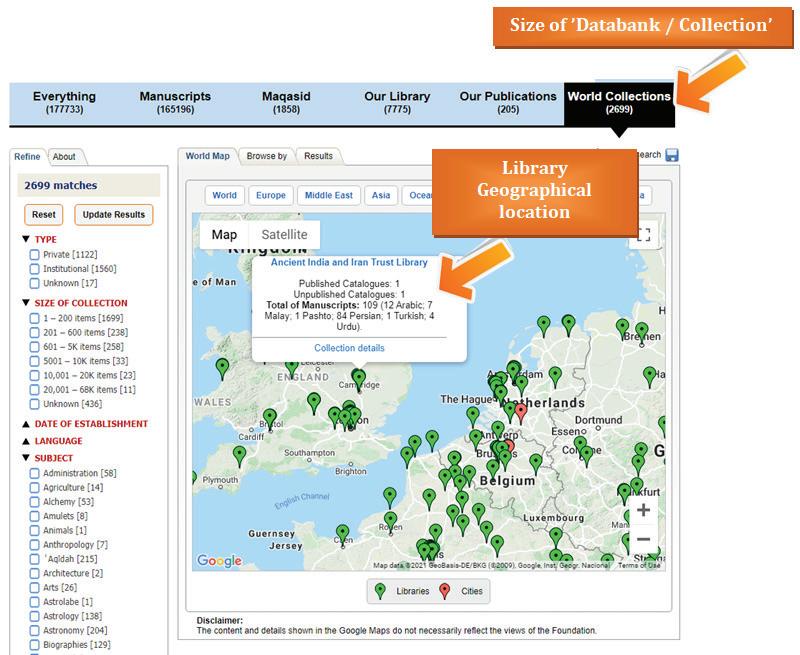Click the green library marker in Wales
The image size is (800, 655).
point(222,368)
